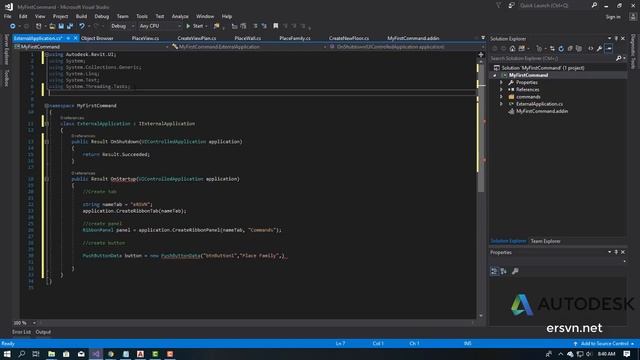Click the Save icon in the toolbar
The image size is (640, 360).
61,26
